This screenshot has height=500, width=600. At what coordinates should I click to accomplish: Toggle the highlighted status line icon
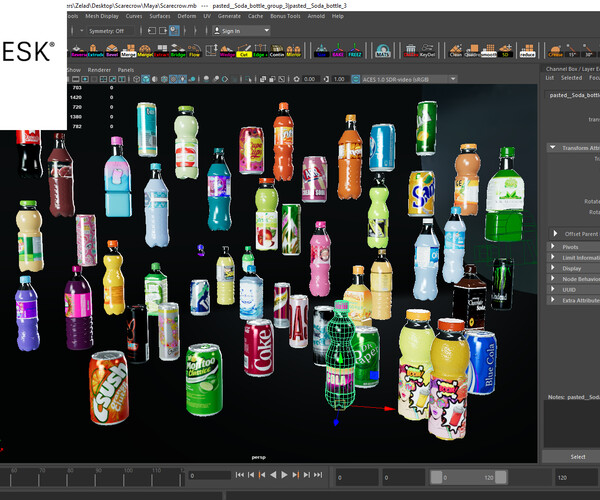click(x=174, y=31)
